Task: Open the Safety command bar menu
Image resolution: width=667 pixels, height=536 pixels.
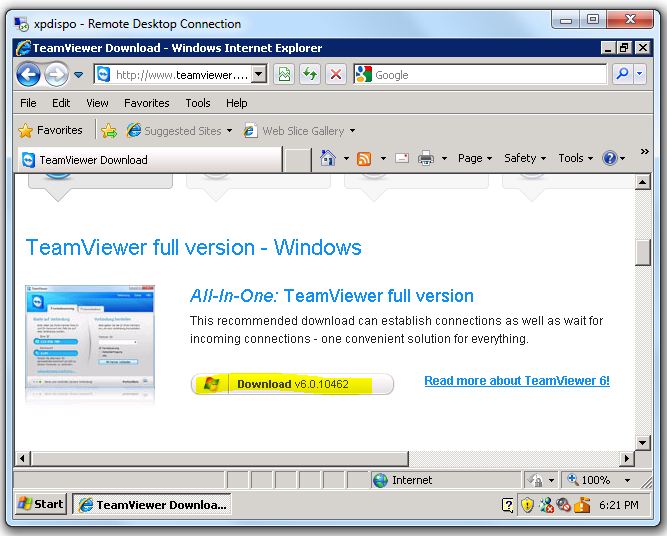Action: (524, 158)
